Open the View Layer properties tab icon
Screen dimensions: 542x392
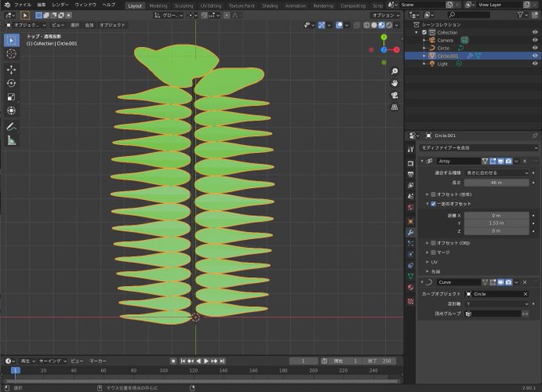pyautogui.click(x=410, y=186)
